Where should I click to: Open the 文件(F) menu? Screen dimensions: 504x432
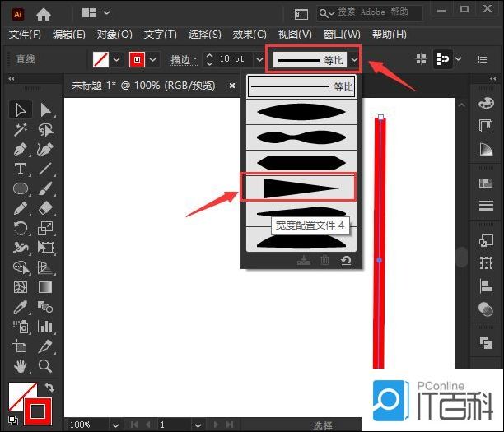(25, 34)
